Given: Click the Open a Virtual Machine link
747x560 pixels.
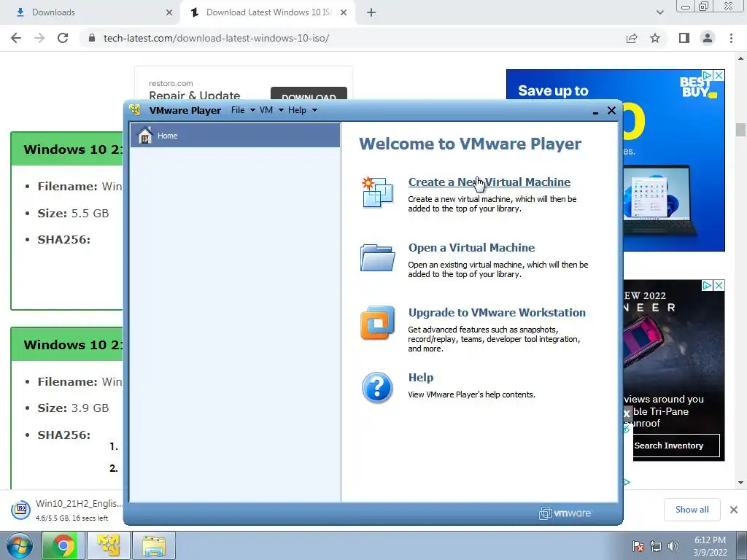Looking at the screenshot, I should click(x=472, y=248).
